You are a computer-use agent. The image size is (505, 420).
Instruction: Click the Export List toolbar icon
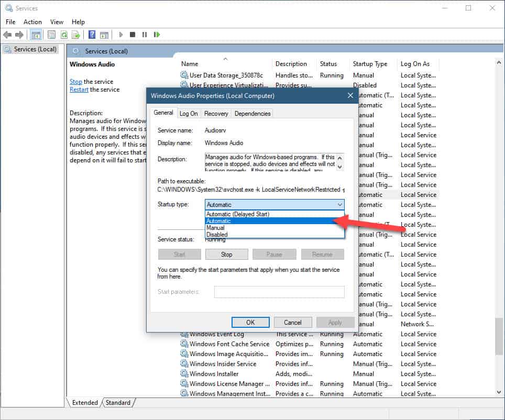coord(75,35)
